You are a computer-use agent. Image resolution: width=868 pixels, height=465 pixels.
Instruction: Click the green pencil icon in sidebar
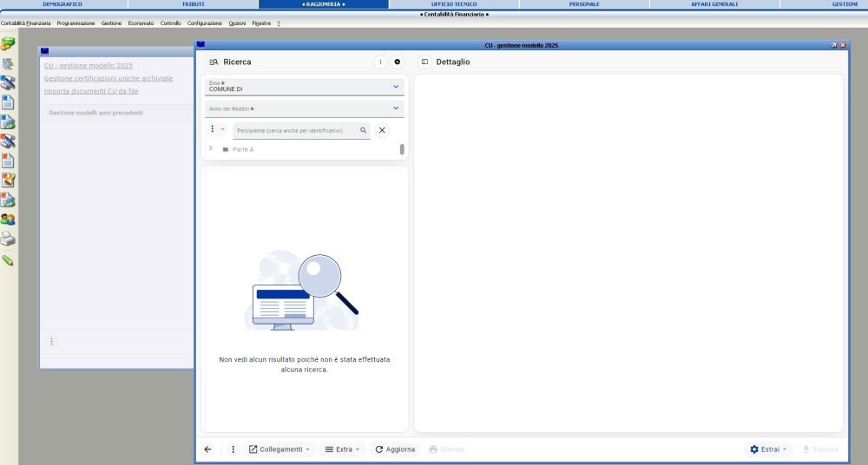(8, 259)
